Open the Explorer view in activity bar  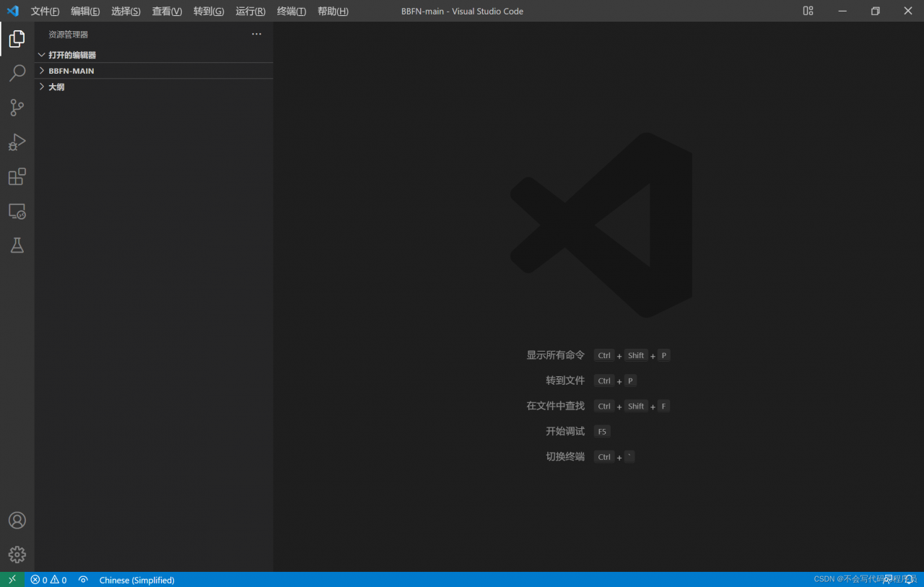coord(17,38)
